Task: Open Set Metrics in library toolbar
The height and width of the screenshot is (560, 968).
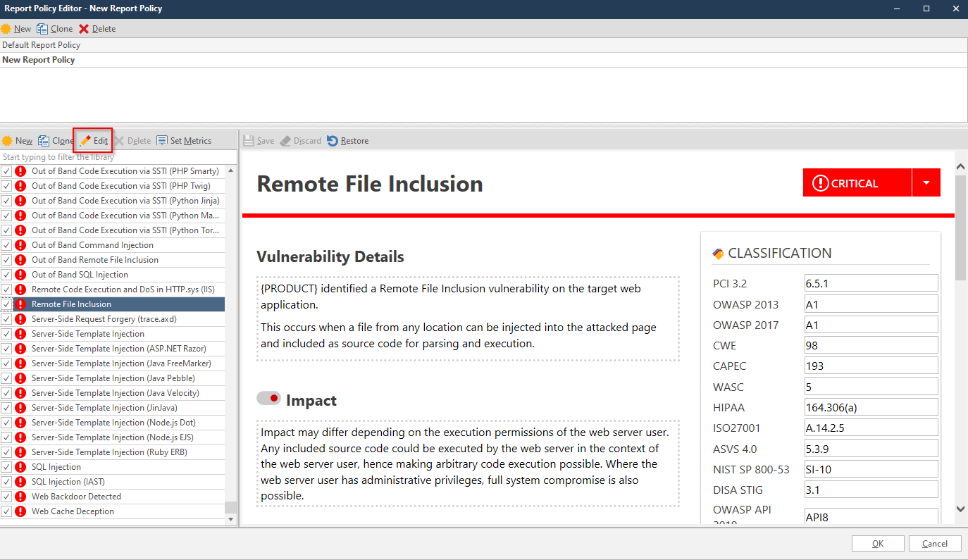Action: click(x=184, y=141)
